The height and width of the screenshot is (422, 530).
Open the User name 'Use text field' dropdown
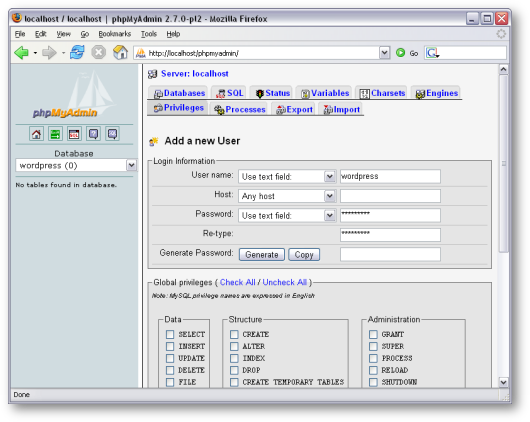tap(287, 177)
